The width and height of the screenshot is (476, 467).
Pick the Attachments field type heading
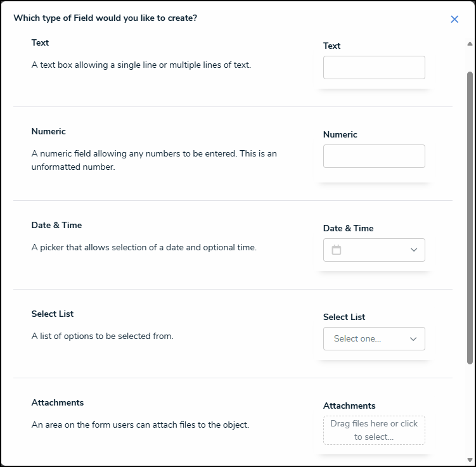[58, 403]
